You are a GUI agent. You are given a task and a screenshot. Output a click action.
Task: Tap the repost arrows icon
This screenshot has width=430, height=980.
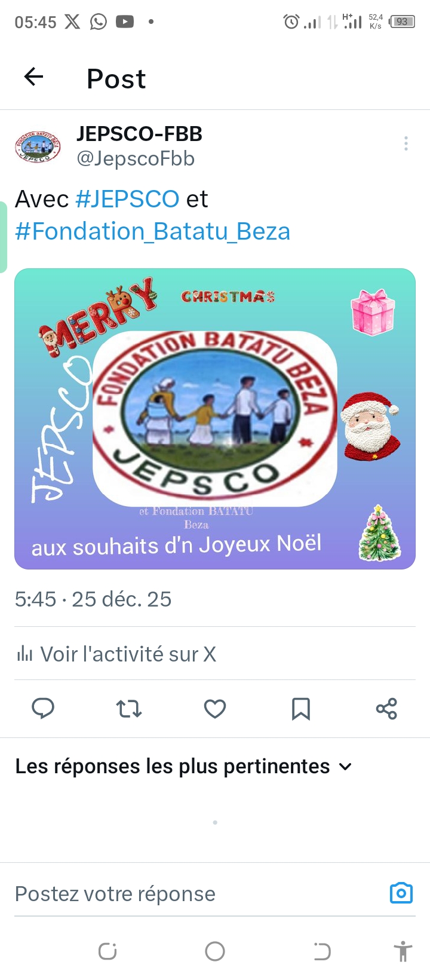[x=129, y=709]
